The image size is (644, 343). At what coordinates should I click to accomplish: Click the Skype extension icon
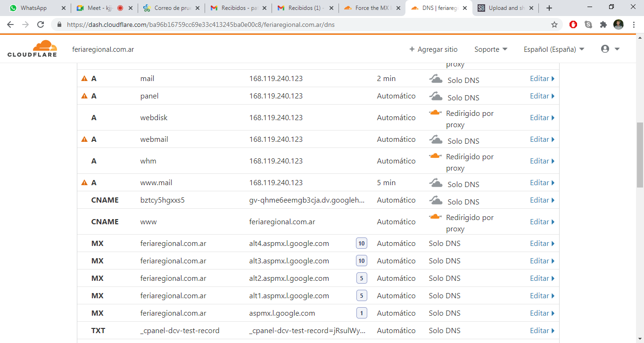pos(588,24)
